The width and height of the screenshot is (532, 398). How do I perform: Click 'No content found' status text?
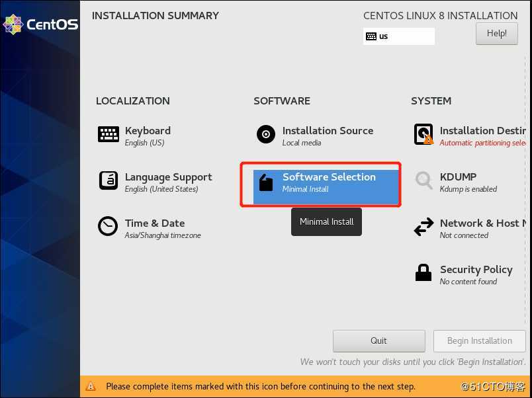468,282
